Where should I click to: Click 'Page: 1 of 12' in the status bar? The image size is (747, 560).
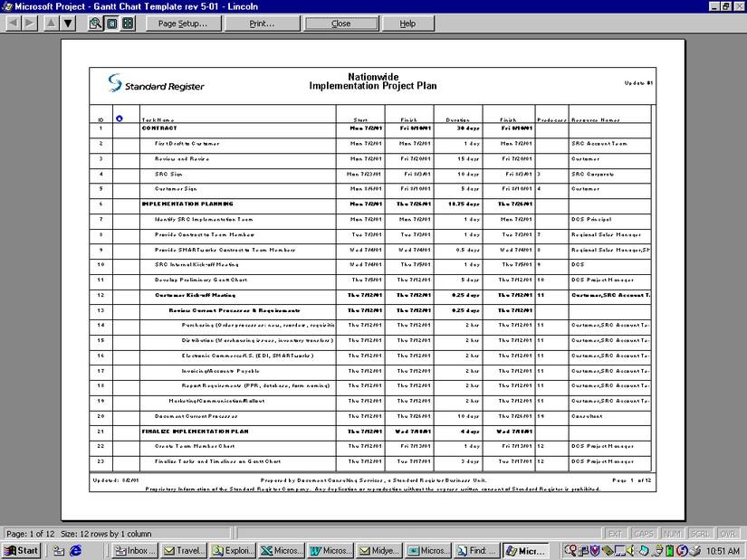click(31, 534)
